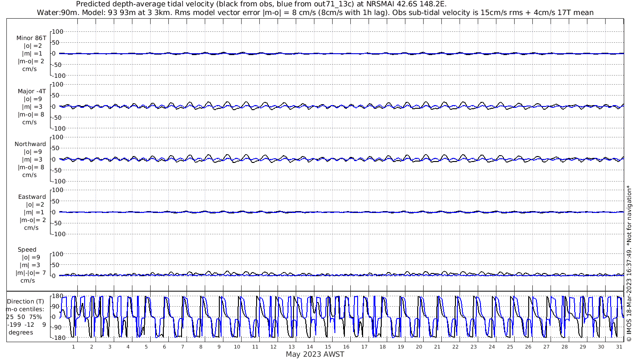Click day 30 on the date axis

601,347
